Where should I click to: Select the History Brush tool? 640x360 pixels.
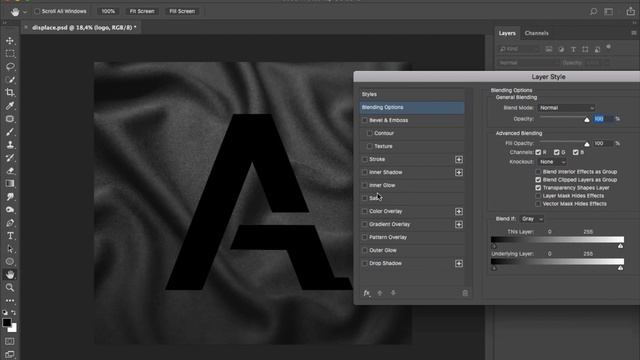pyautogui.click(x=10, y=158)
